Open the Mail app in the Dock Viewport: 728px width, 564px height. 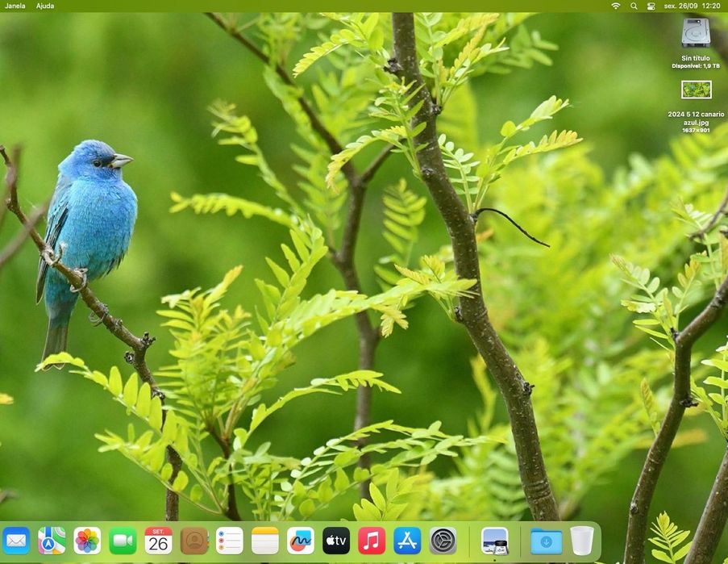click(16, 541)
